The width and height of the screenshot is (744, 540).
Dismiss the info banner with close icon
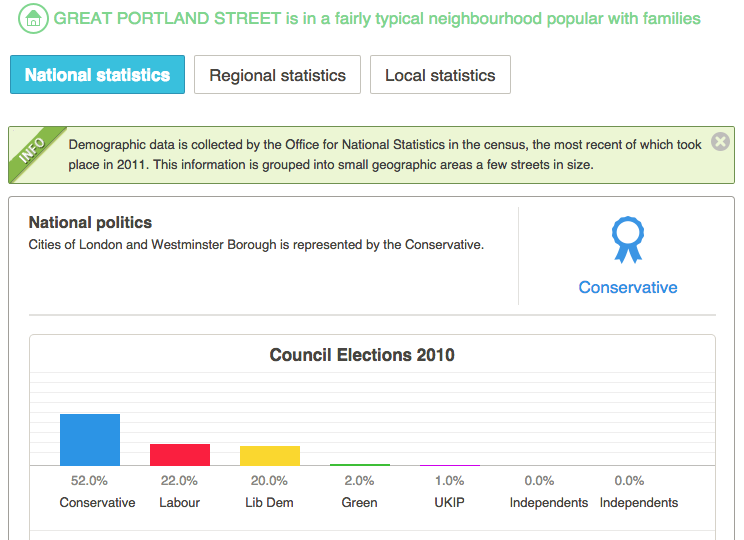click(x=720, y=142)
